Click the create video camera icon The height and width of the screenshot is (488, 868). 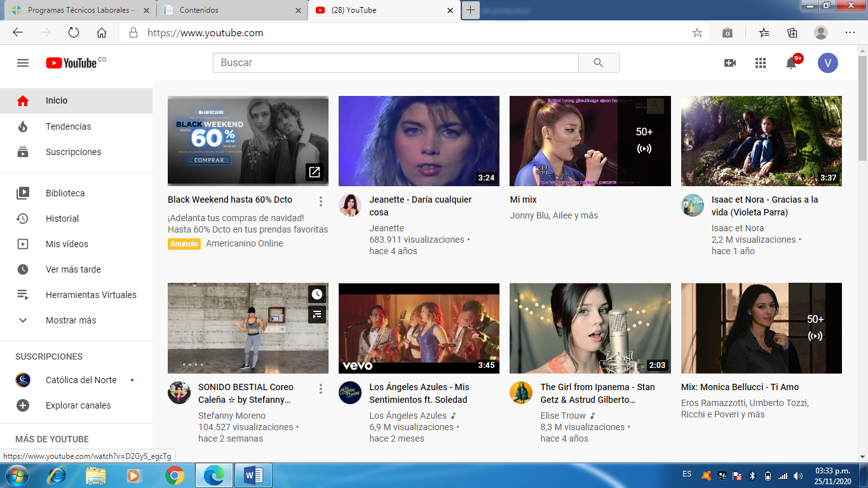click(729, 63)
